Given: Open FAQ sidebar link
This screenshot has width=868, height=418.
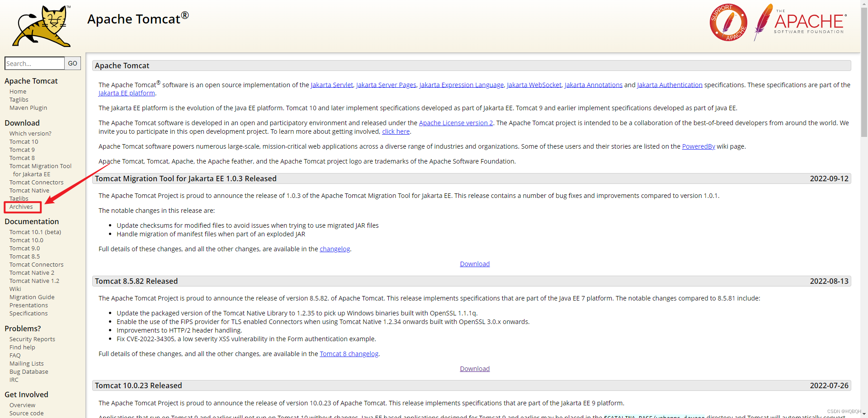Looking at the screenshot, I should click(15, 355).
